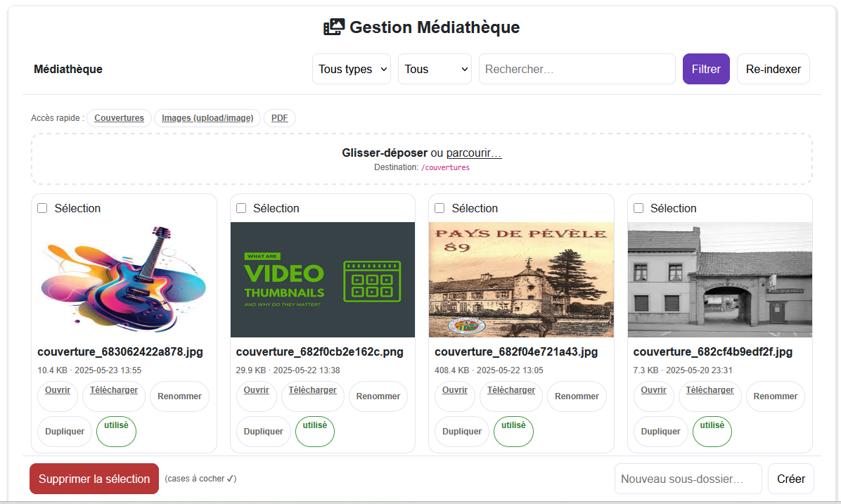Dupliquer the video thumbnails image
841x504 pixels.
[263, 432]
